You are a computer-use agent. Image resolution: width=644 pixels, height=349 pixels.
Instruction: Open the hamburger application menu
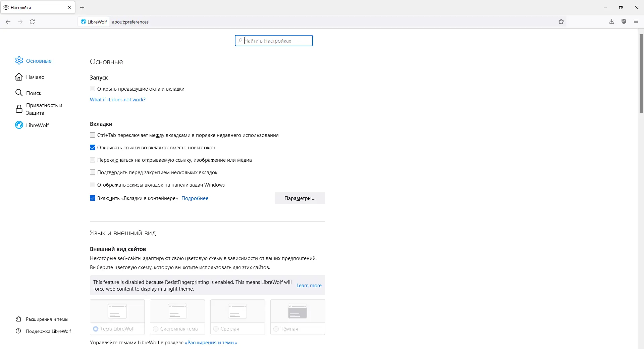[636, 22]
